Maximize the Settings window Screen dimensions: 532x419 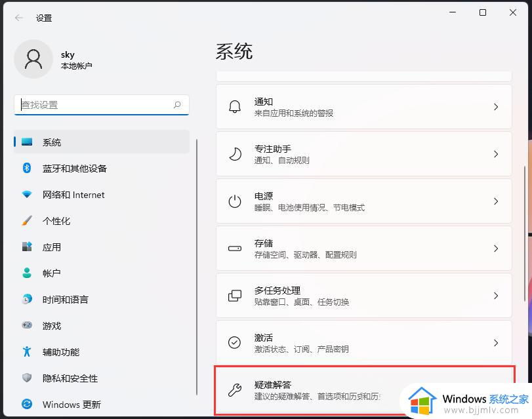[x=482, y=12]
